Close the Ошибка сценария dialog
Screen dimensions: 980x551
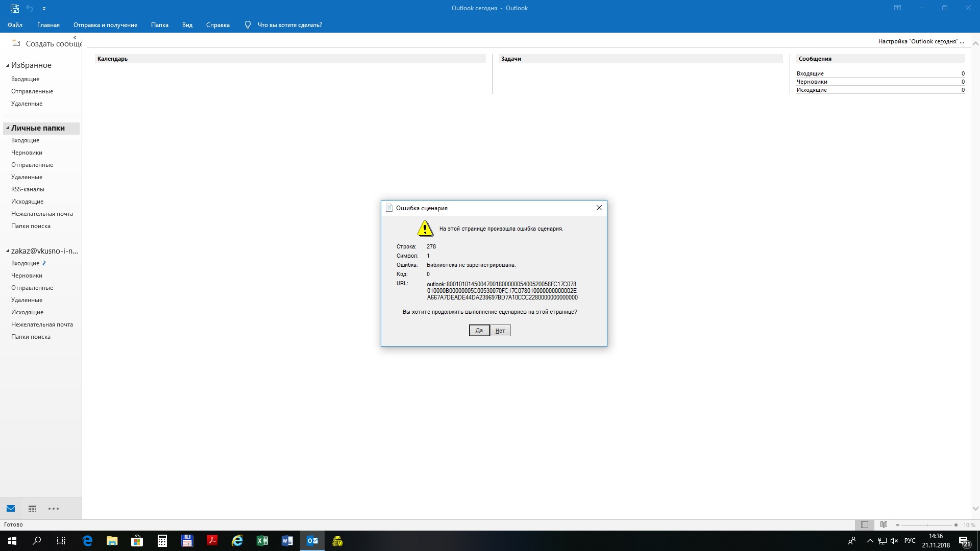coord(599,208)
